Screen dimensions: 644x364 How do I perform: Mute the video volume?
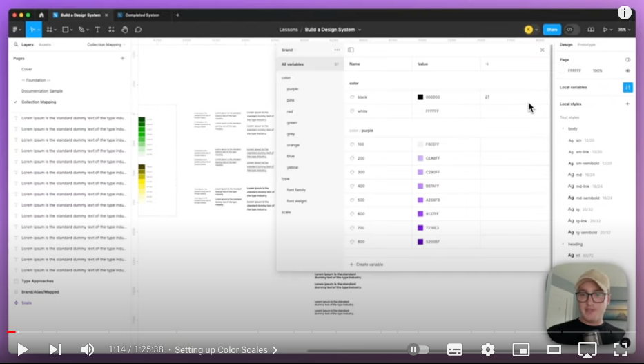coord(87,349)
